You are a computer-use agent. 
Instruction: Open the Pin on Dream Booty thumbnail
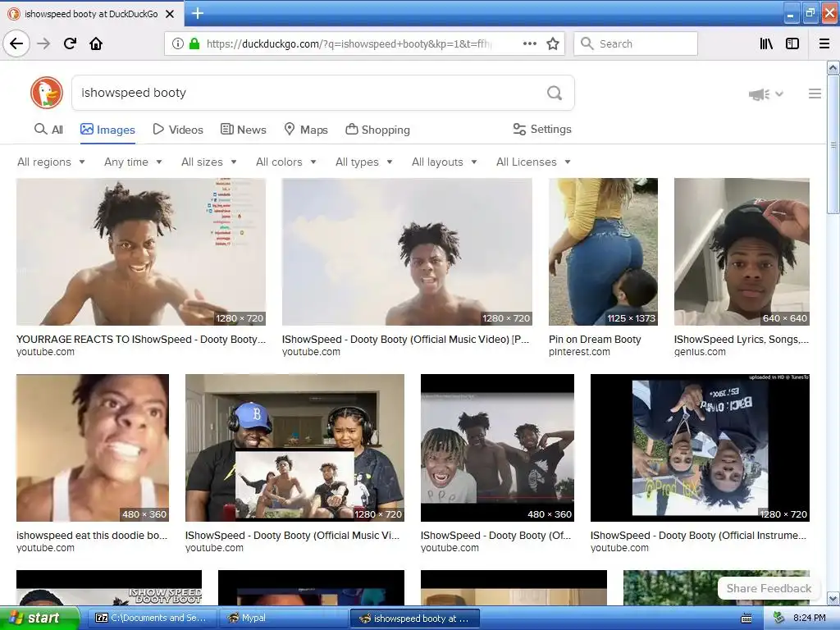[603, 252]
